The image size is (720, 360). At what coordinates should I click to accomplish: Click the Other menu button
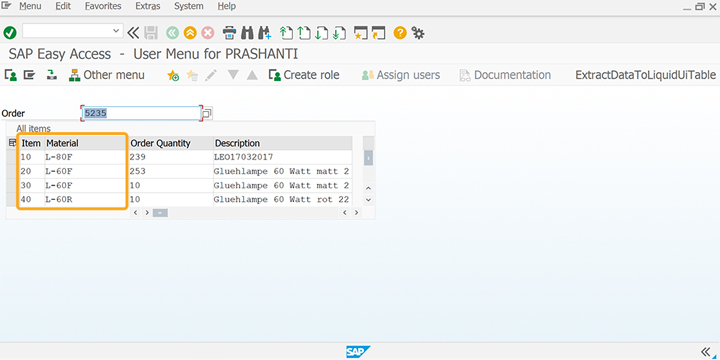[107, 75]
